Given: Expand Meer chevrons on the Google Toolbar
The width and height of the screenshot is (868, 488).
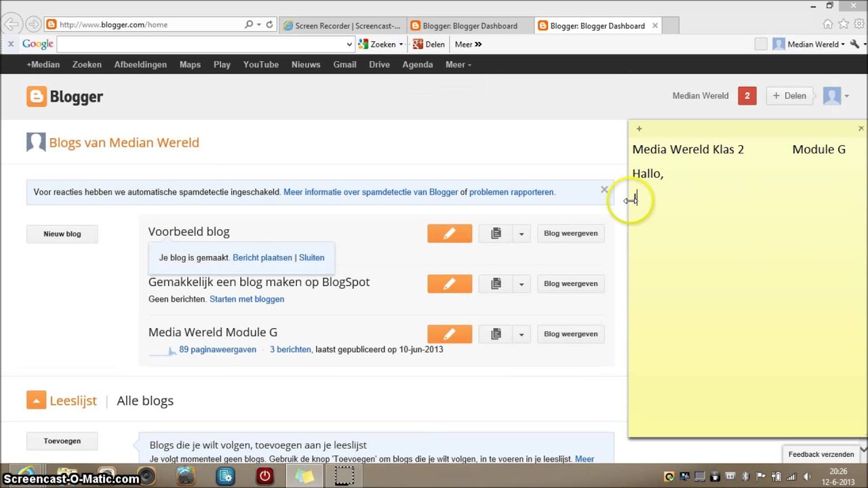Looking at the screenshot, I should coord(468,44).
